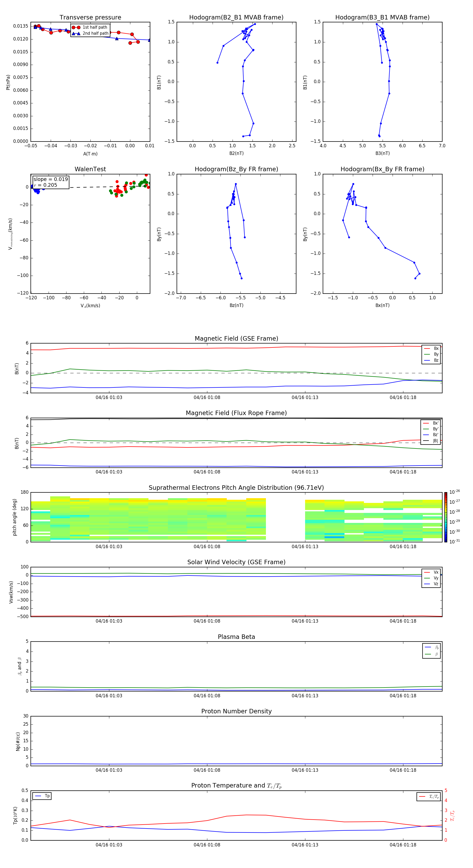Image resolution: width=473 pixels, height=868 pixels.
Task: Click the '0.0135' tick in Transverse pressure
Action: point(20,26)
